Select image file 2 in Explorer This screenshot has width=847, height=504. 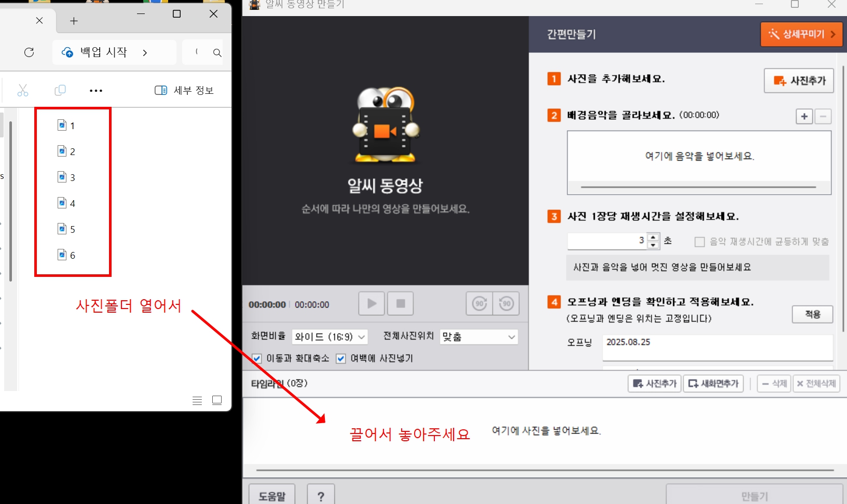coord(66,151)
